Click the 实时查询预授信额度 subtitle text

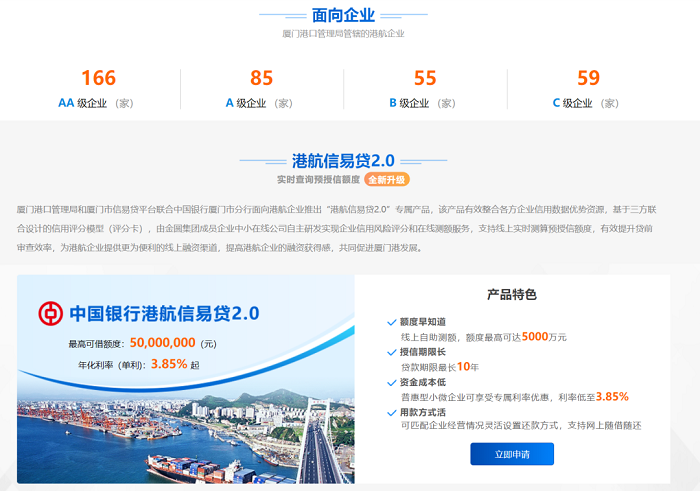318,180
